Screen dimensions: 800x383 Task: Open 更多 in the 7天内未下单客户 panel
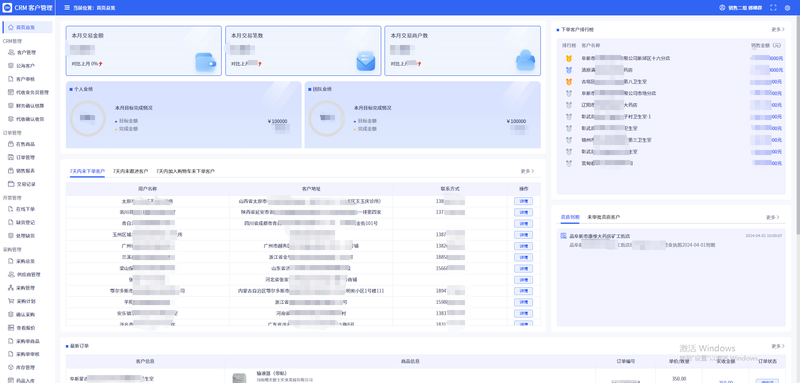click(528, 171)
